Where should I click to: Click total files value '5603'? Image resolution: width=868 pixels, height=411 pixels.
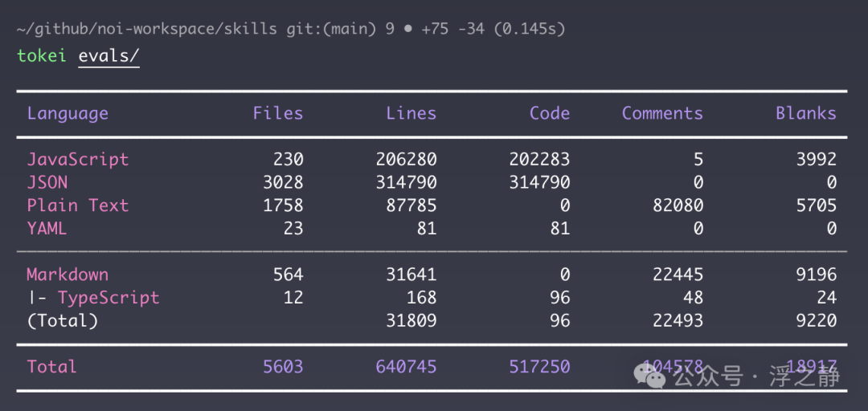coord(284,367)
